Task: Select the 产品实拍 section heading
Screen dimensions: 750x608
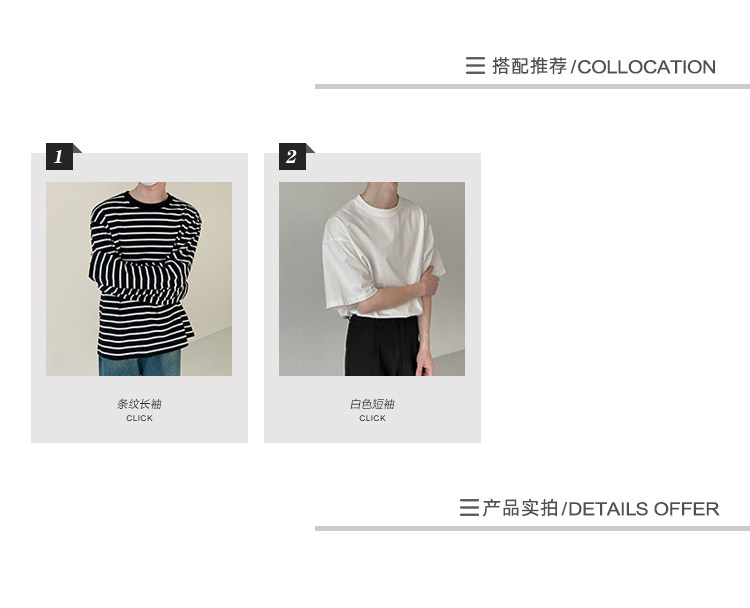Action: (520, 508)
